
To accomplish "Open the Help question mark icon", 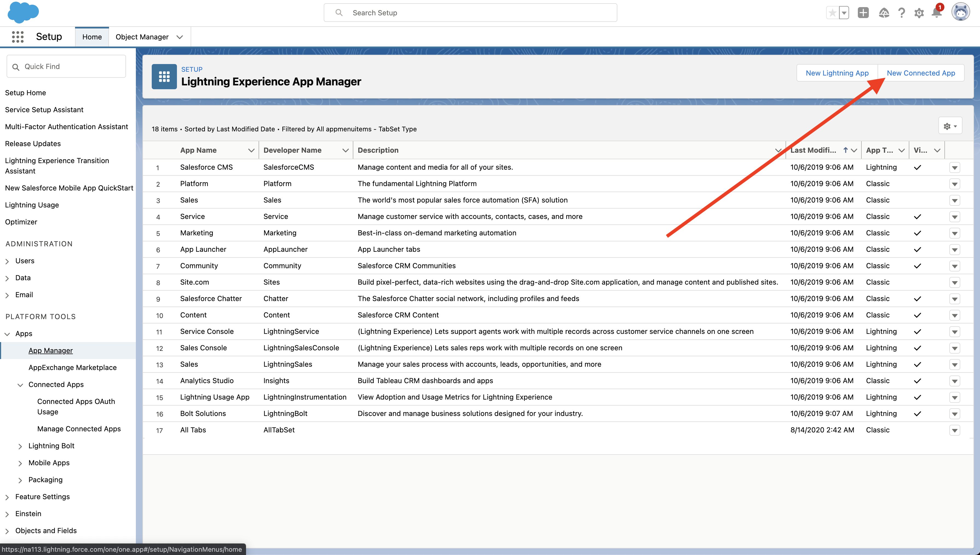I will [x=901, y=13].
